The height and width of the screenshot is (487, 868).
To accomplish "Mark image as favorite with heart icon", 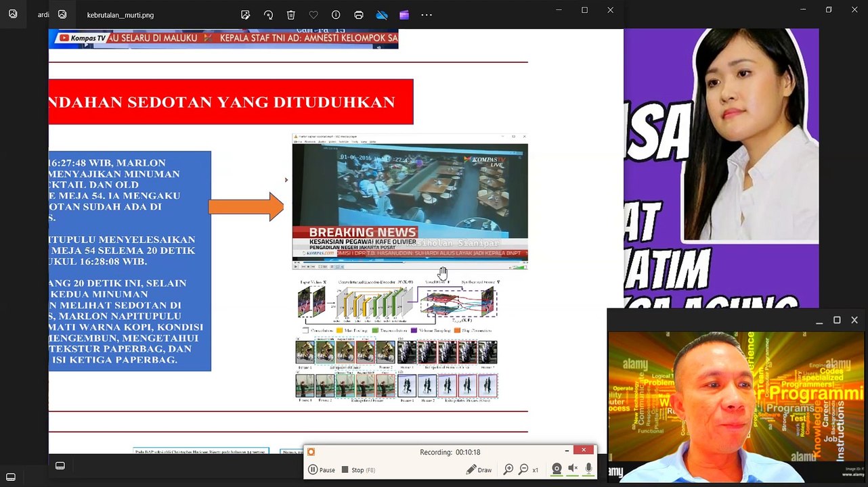I will pos(313,15).
